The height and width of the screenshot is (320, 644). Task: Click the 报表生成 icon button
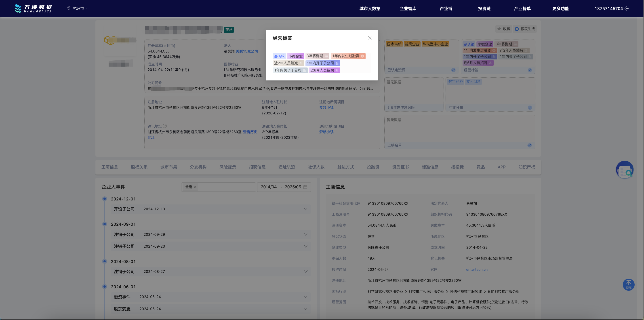coord(517,29)
